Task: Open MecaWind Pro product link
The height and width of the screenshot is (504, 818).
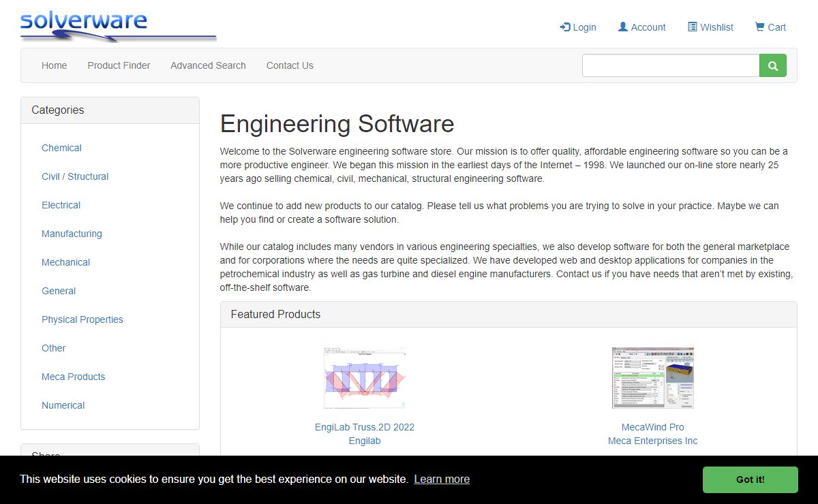Action: click(653, 427)
